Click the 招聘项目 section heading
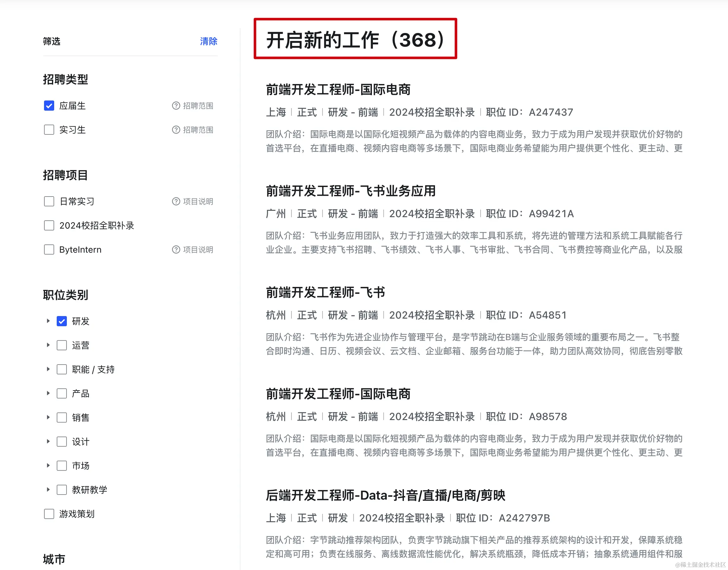This screenshot has height=570, width=728. pyautogui.click(x=65, y=175)
